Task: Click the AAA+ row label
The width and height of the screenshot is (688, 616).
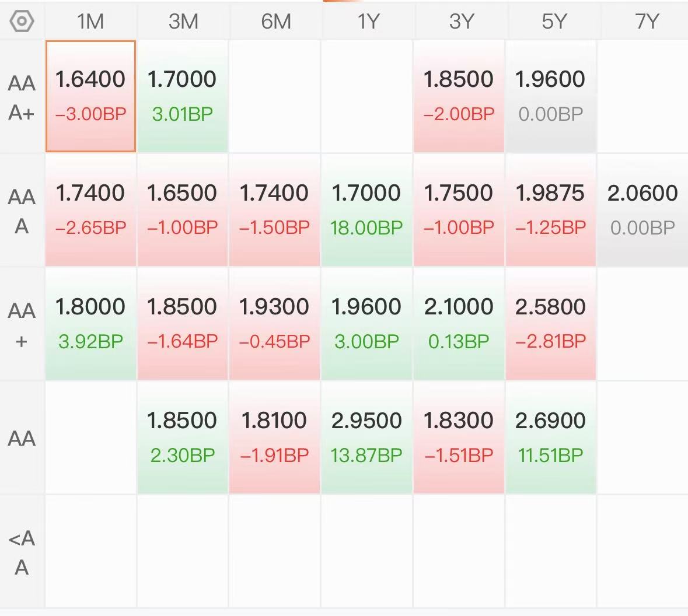Action: coord(22,97)
